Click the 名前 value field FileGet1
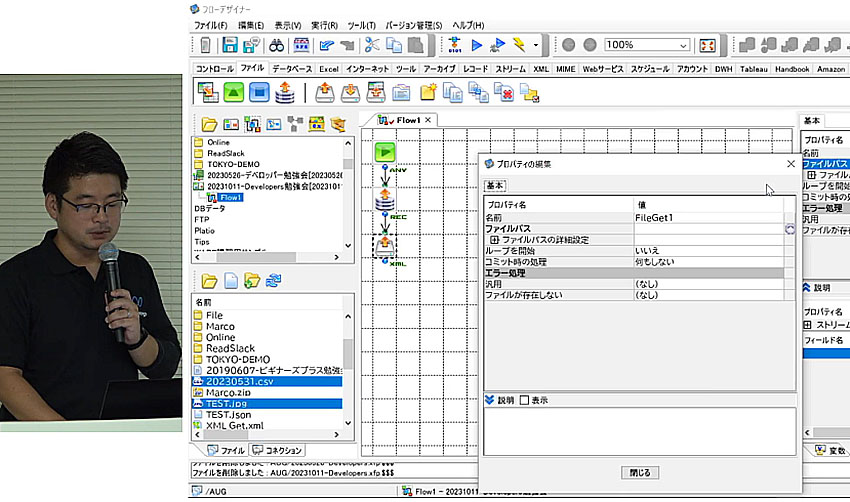 point(709,217)
